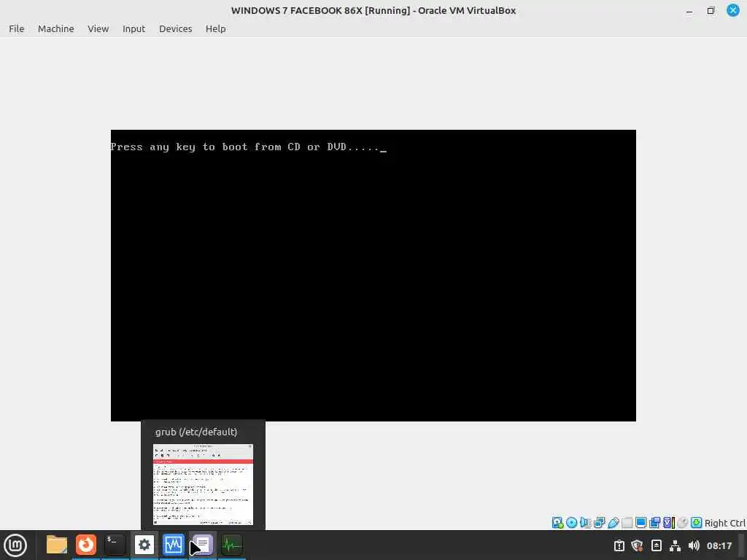Image resolution: width=747 pixels, height=560 pixels.
Task: Click inside the black VM boot screen
Action: point(373,275)
